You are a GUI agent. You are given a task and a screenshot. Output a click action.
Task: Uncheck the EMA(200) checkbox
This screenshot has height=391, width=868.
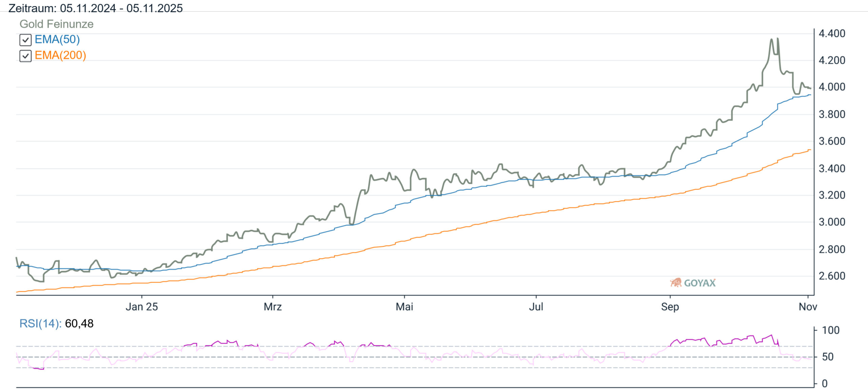tap(25, 56)
